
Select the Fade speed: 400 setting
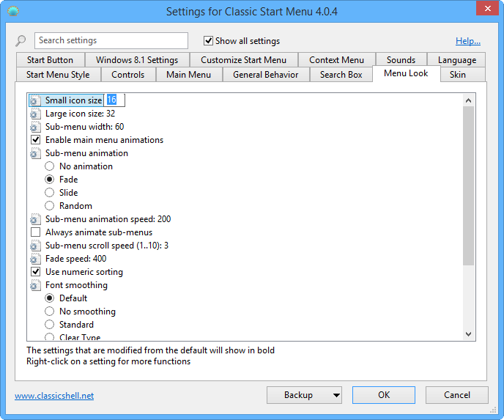tap(76, 259)
